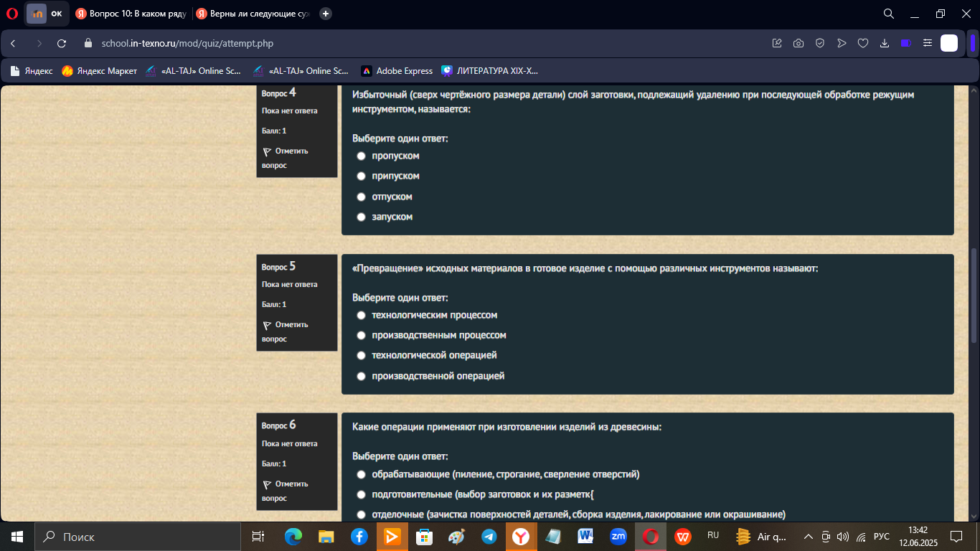The height and width of the screenshot is (551, 980).
Task: Go back with the left arrow
Action: coord(13,43)
